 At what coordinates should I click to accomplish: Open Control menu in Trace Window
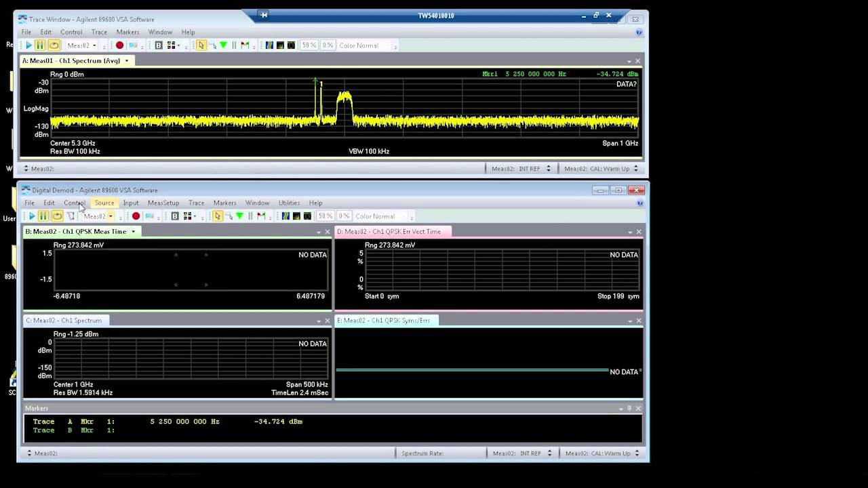click(x=71, y=32)
